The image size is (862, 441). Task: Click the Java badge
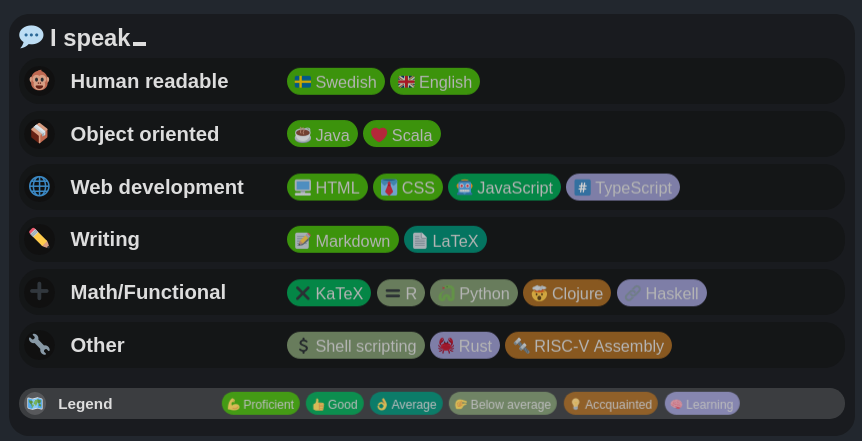(322, 134)
